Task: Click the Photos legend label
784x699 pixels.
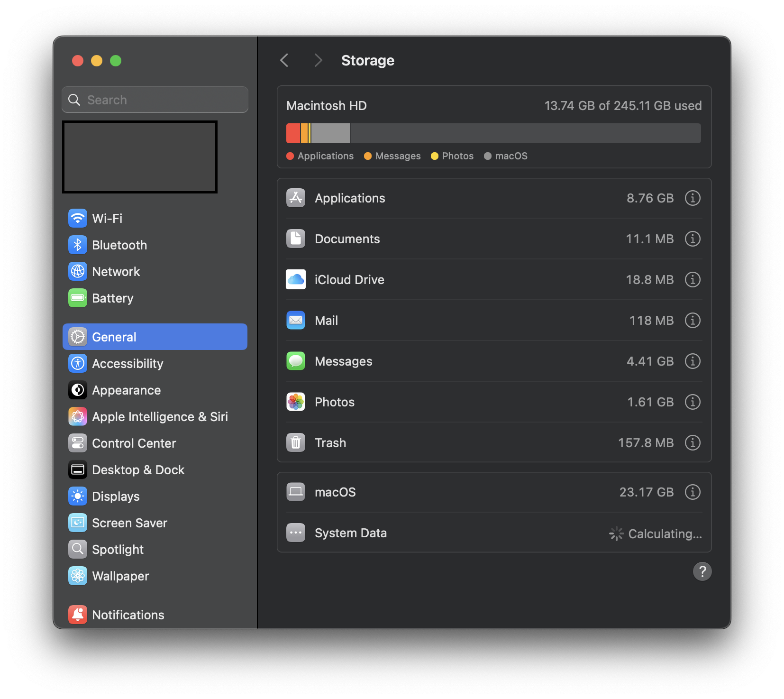Action: pos(457,156)
